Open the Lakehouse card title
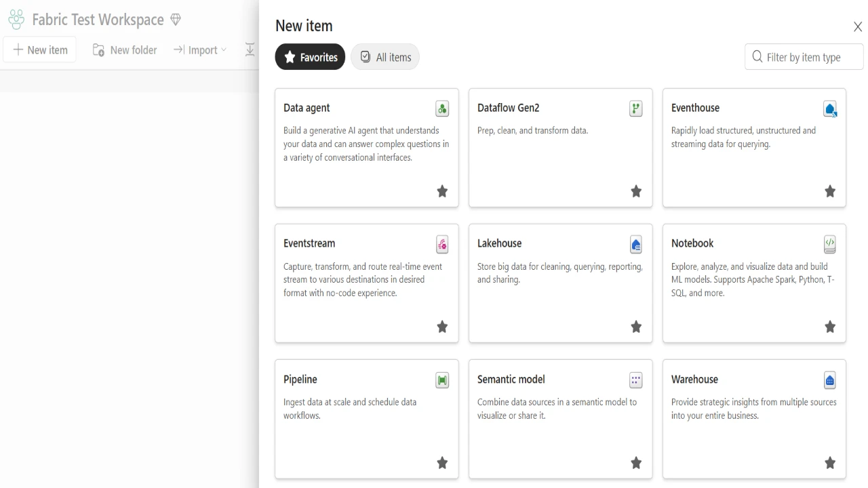 (x=500, y=243)
